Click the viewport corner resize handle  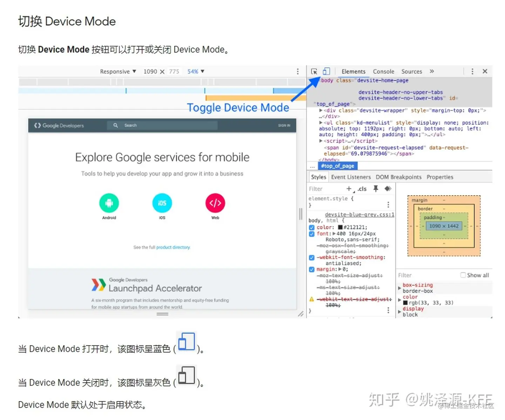pyautogui.click(x=301, y=314)
